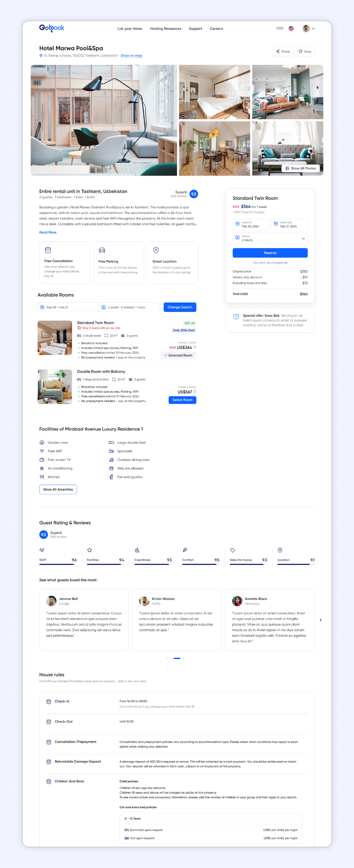This screenshot has width=354, height=868.
Task: Click location pin icon beside address
Action: pyautogui.click(x=41, y=56)
